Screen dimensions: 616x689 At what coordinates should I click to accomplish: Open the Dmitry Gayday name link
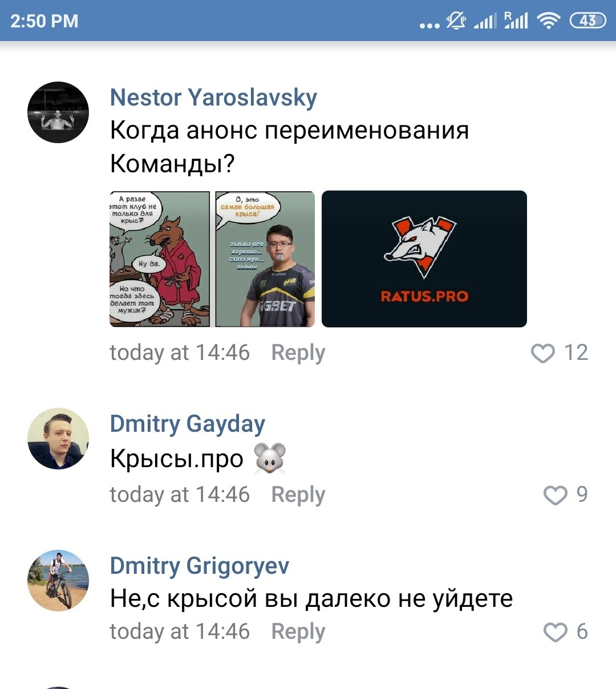click(x=188, y=424)
